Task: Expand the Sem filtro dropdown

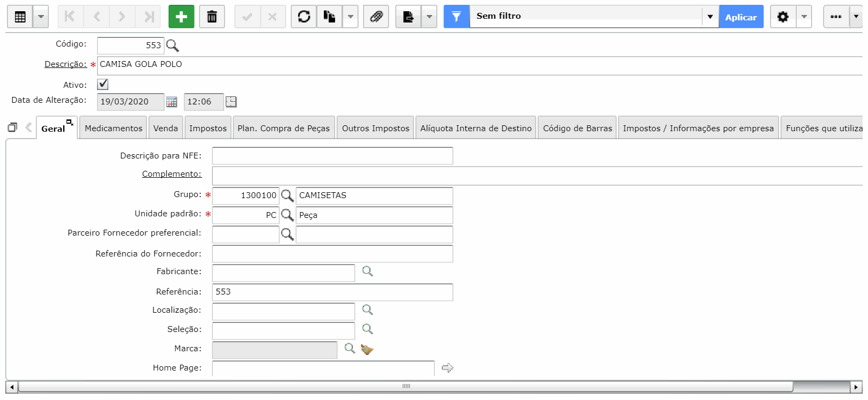Action: click(x=710, y=17)
